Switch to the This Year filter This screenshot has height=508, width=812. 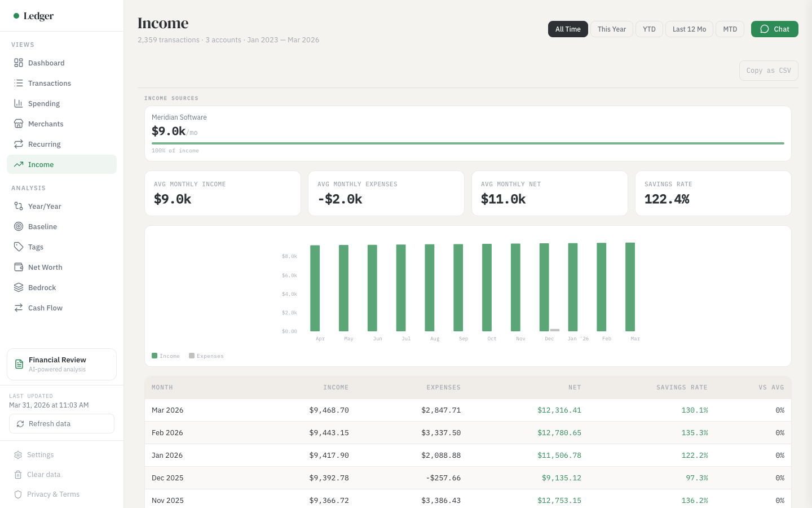(x=611, y=29)
